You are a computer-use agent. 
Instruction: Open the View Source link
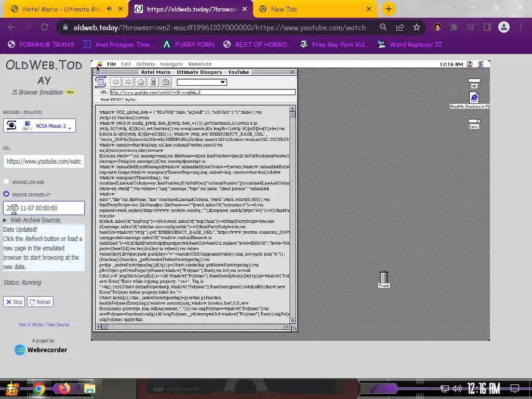click(x=58, y=324)
